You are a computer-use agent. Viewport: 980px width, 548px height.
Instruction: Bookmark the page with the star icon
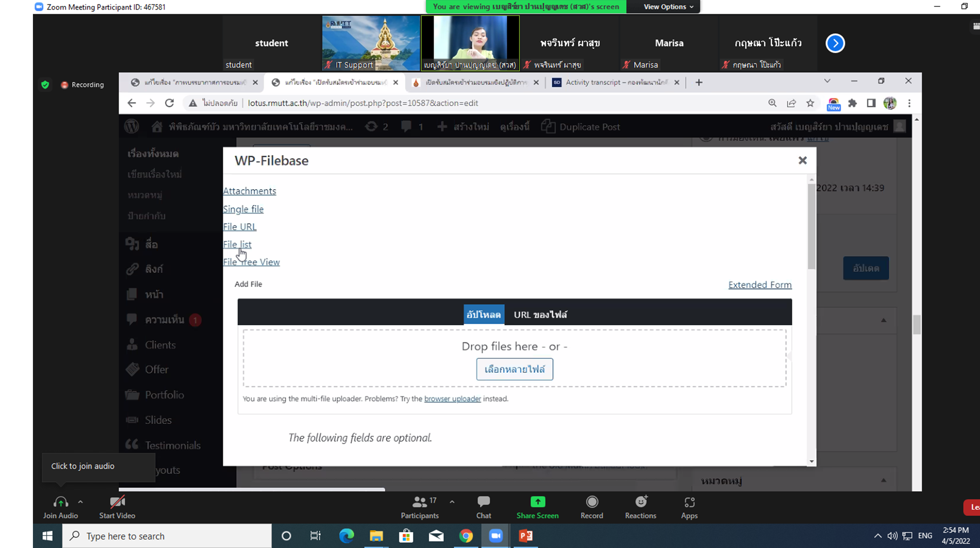(810, 103)
